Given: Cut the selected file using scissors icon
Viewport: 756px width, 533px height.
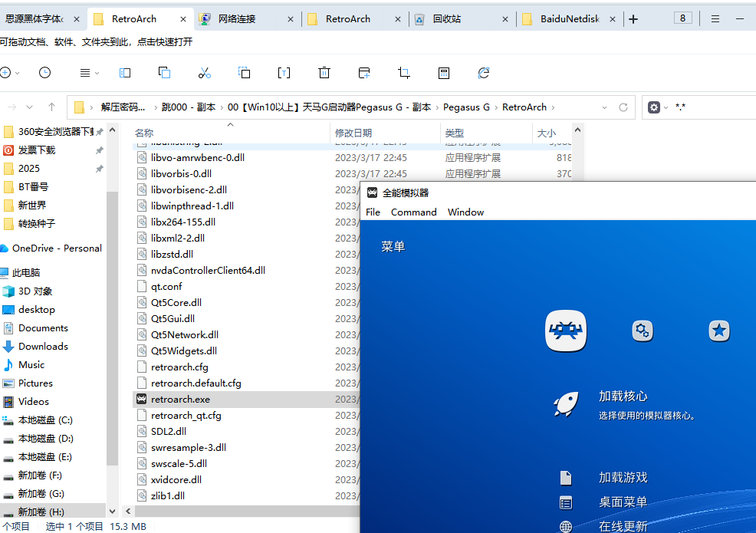Looking at the screenshot, I should click(x=205, y=73).
